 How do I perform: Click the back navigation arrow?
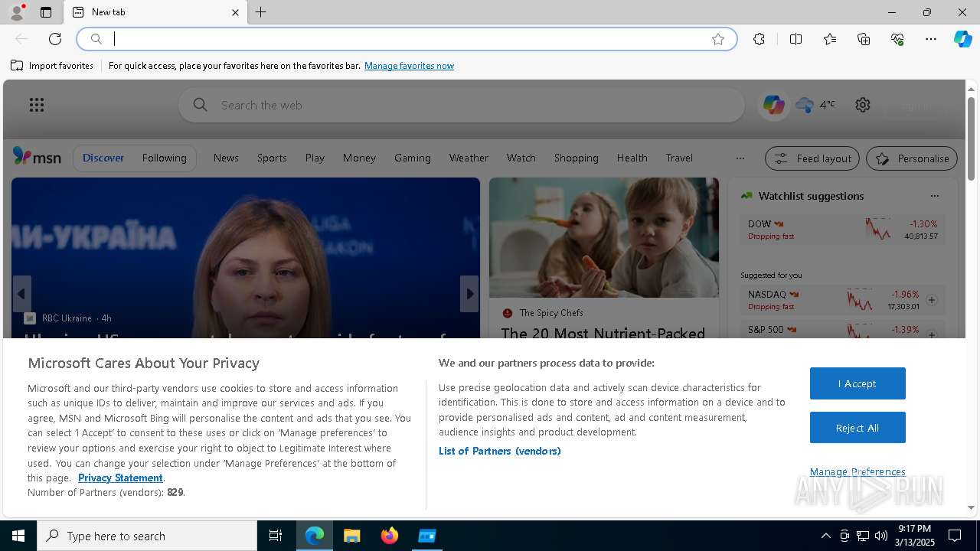click(x=21, y=39)
